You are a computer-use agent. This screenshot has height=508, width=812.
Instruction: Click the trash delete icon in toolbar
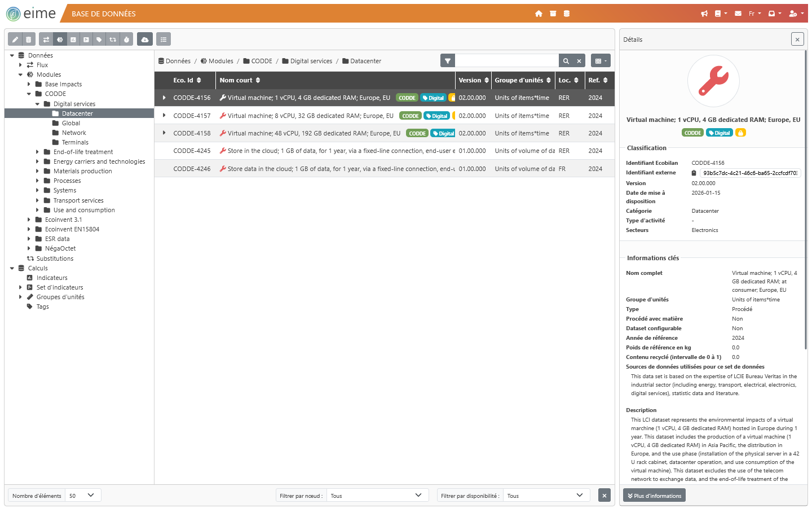[29, 40]
